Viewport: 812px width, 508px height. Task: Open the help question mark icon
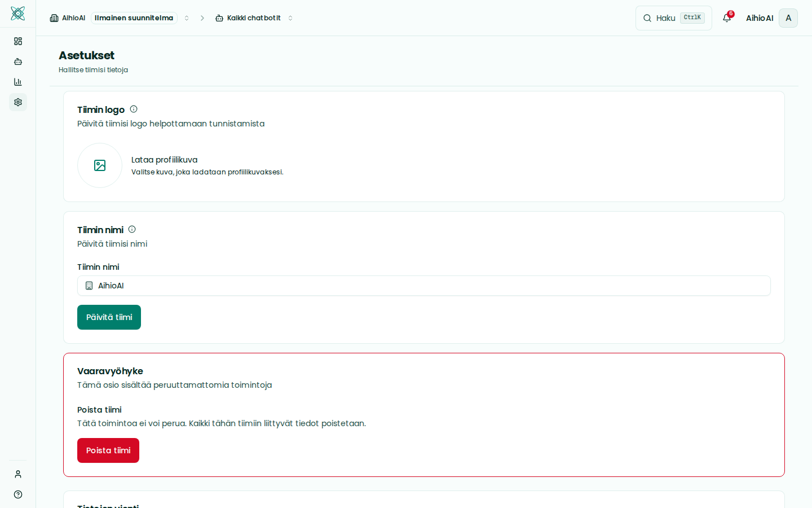click(x=18, y=494)
